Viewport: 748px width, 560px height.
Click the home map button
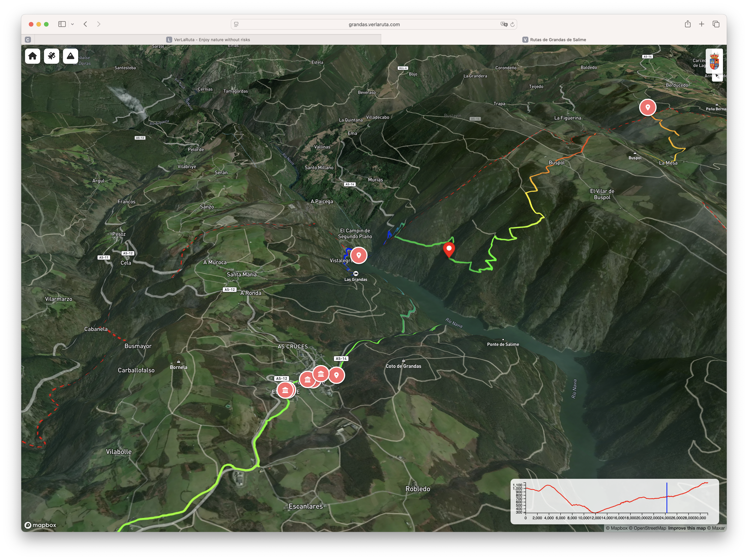click(x=32, y=56)
